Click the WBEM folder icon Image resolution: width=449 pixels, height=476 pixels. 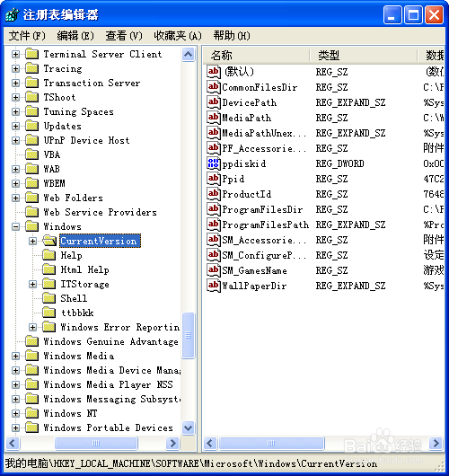point(31,183)
